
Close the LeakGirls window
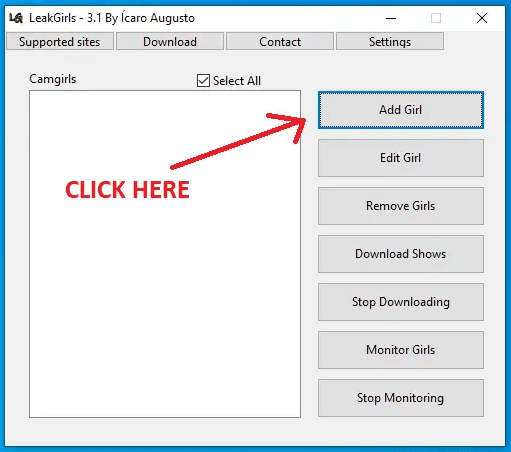tap(482, 18)
